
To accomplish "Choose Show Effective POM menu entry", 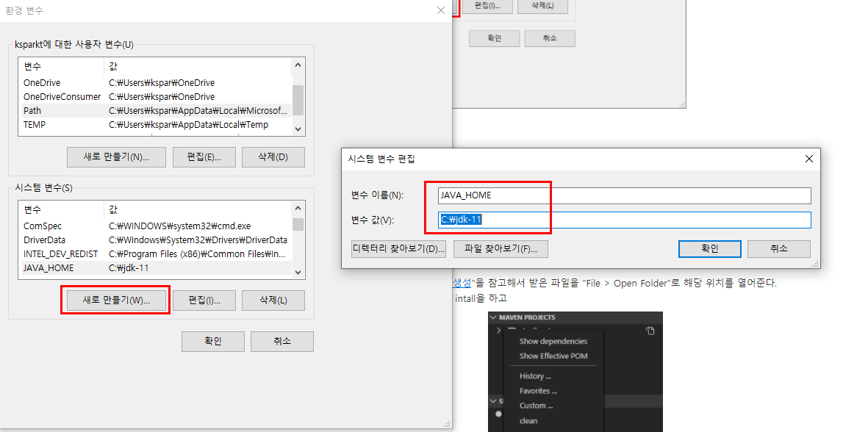I will tap(553, 356).
